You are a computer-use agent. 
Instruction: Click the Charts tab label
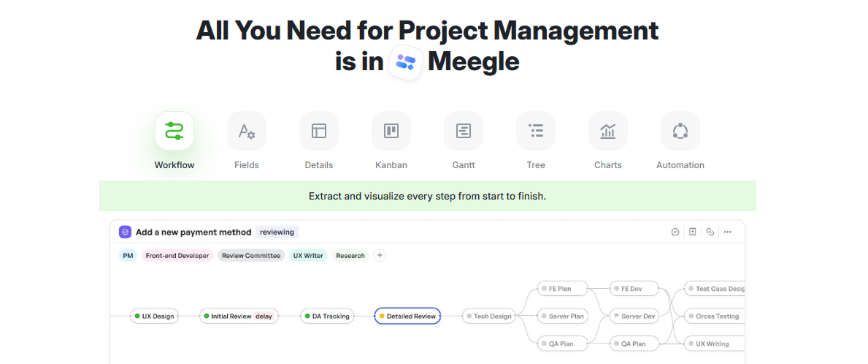click(x=608, y=165)
